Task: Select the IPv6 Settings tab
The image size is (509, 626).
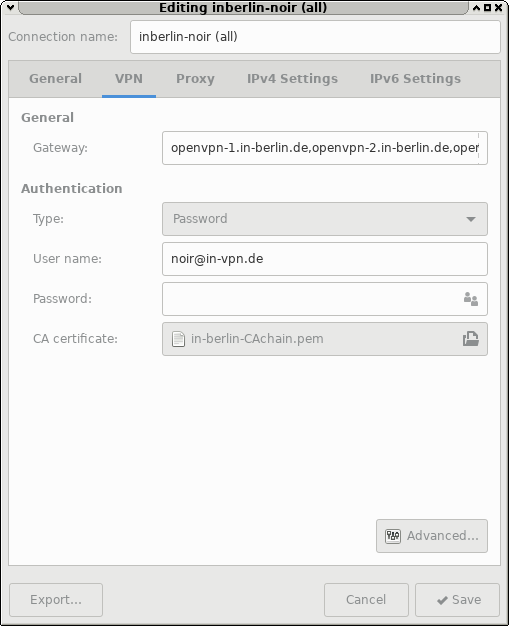Action: tap(415, 79)
